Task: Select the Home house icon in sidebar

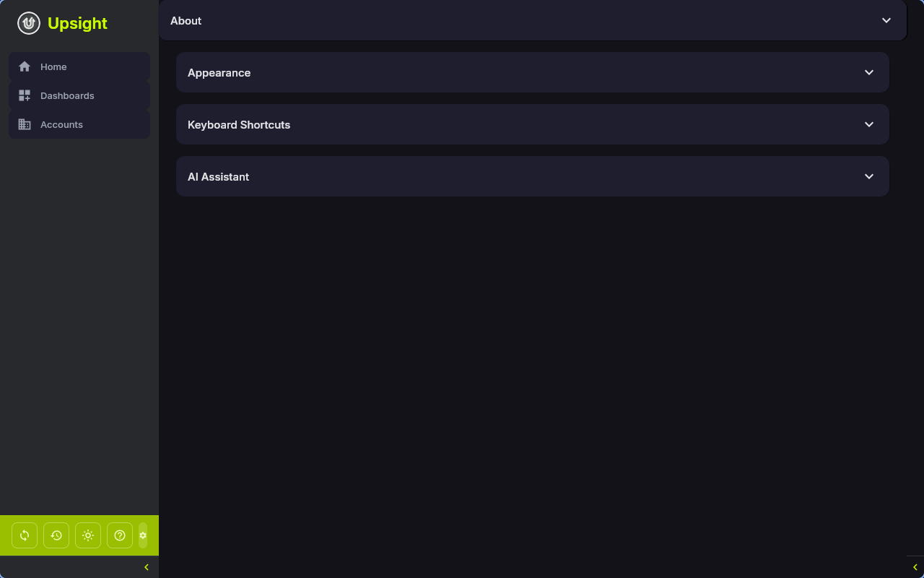Action: 23,66
